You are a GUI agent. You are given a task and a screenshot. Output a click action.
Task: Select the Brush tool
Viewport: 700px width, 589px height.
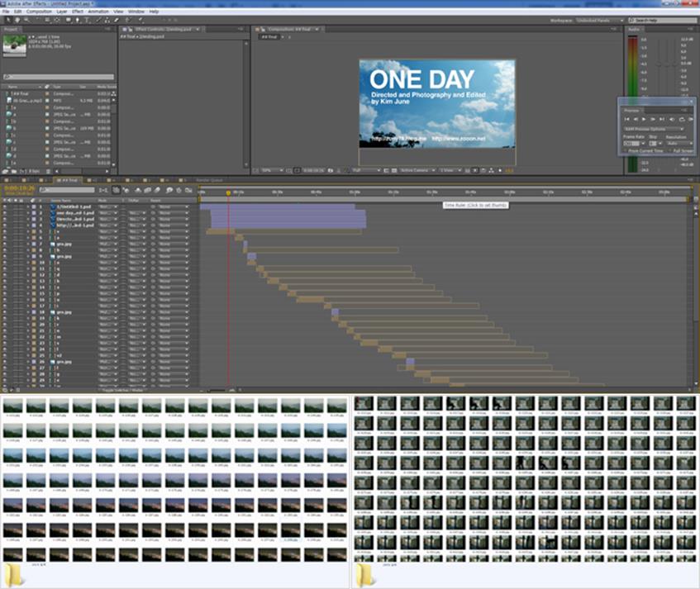coord(98,20)
